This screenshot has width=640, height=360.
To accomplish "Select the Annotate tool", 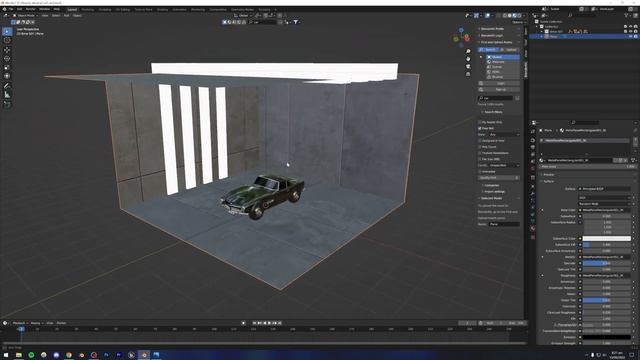I will [7, 86].
